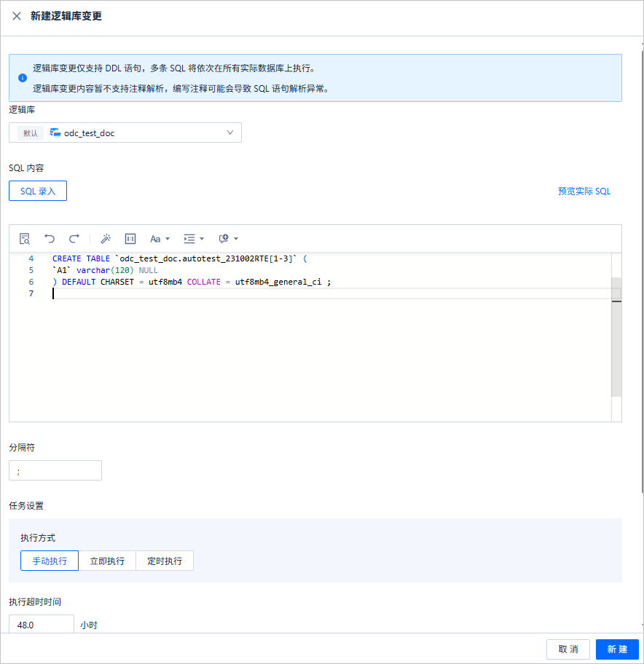
Task: Close the new logical database change panel
Action: pos(17,16)
